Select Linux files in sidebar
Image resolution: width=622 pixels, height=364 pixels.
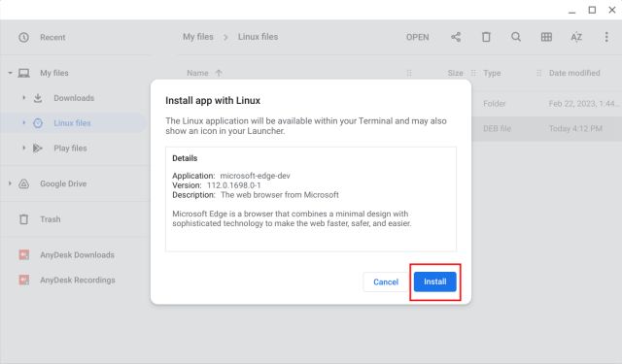[x=72, y=122]
